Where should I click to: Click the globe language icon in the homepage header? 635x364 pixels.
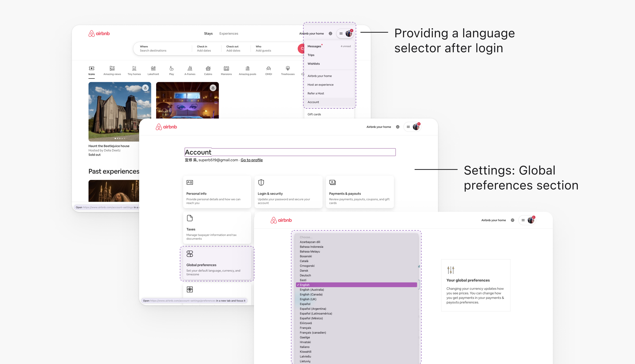(330, 34)
